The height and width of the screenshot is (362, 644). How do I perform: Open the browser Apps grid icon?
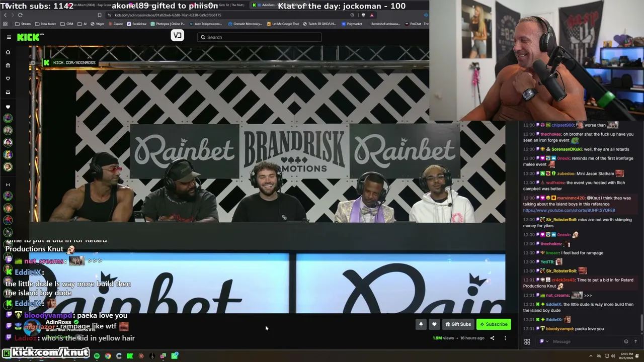tap(5, 24)
